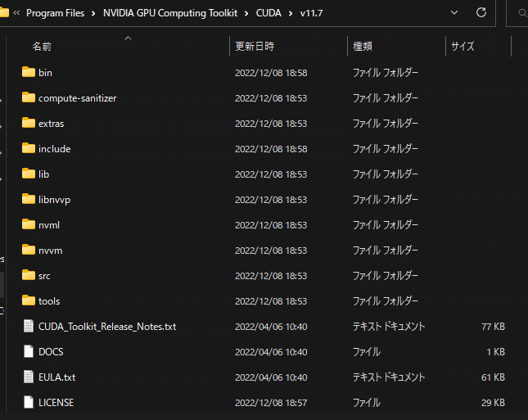Select the EULA.txt file name
Viewport: 528px width, 420px height.
(57, 377)
